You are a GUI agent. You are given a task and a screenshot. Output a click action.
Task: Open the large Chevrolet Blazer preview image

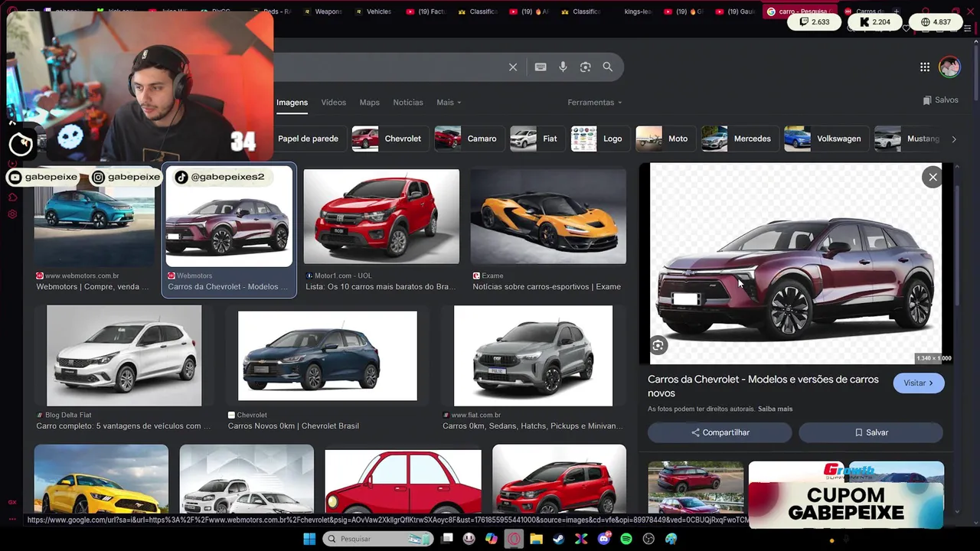coord(796,264)
